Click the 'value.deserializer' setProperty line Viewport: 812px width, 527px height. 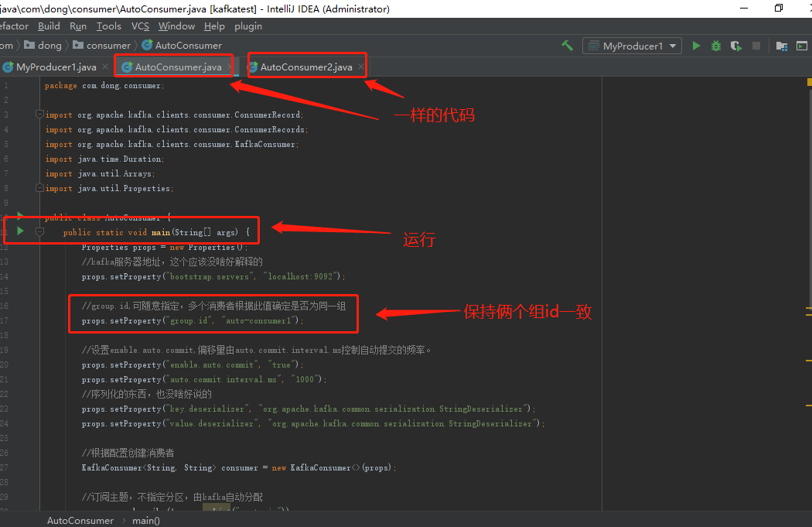coord(313,423)
